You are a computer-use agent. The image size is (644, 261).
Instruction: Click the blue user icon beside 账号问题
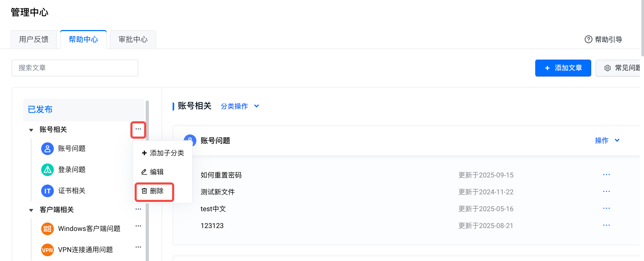[48, 149]
